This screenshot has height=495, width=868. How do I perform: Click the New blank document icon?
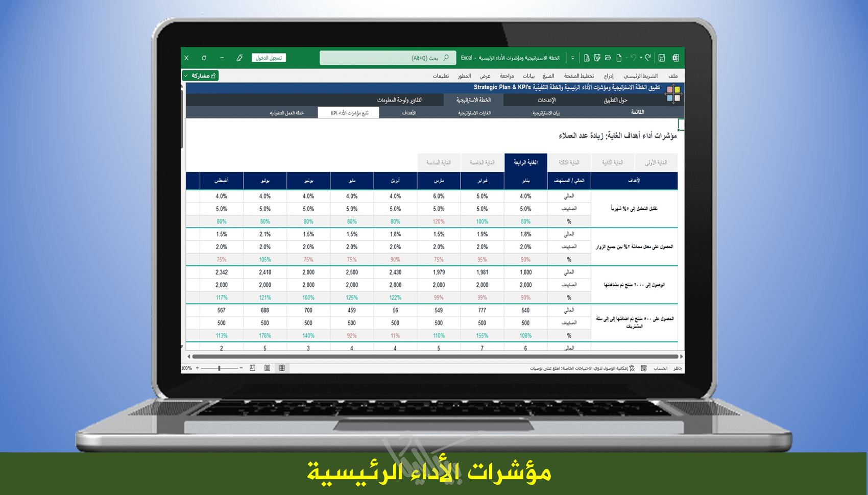pos(619,58)
